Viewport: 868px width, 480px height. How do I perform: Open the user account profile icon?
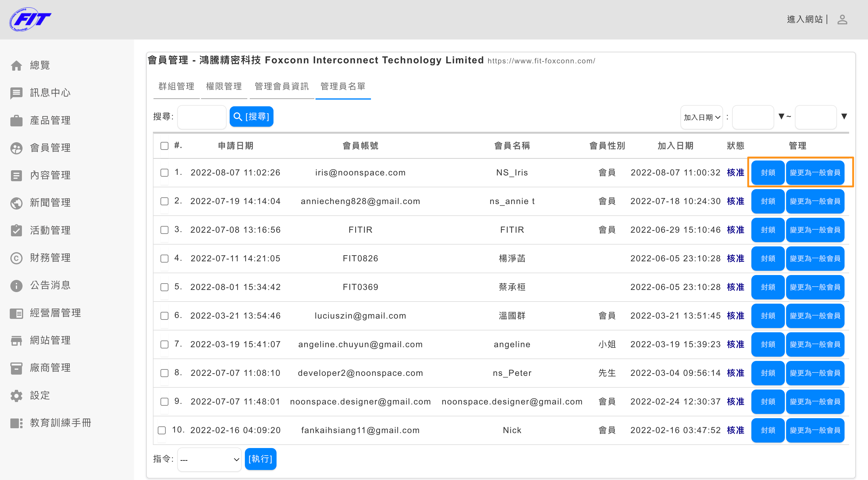(x=842, y=19)
